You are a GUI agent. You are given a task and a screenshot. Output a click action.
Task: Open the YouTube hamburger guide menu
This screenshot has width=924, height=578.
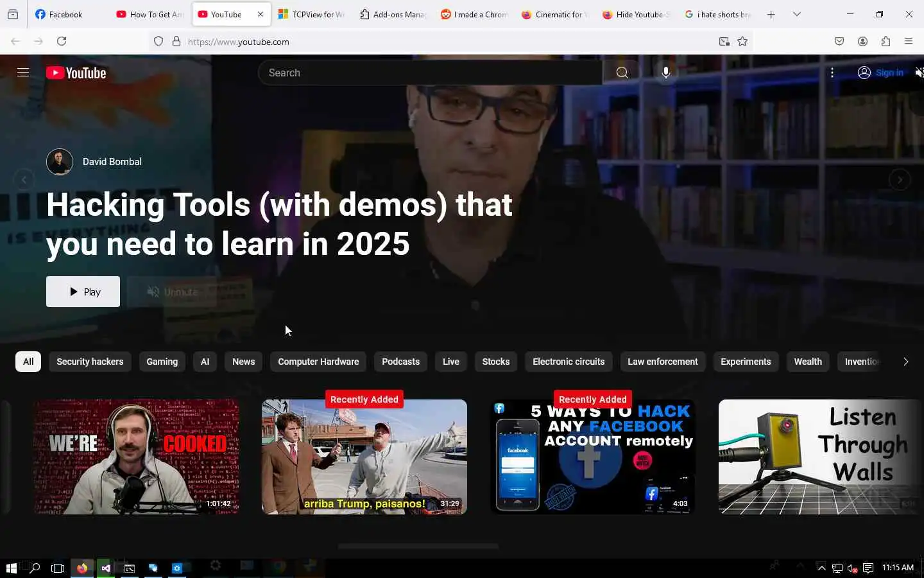pyautogui.click(x=23, y=73)
